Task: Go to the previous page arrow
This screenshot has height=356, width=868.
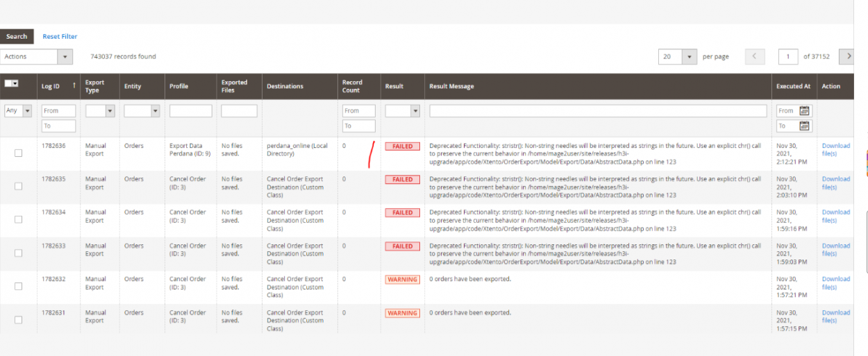Action: [x=755, y=56]
